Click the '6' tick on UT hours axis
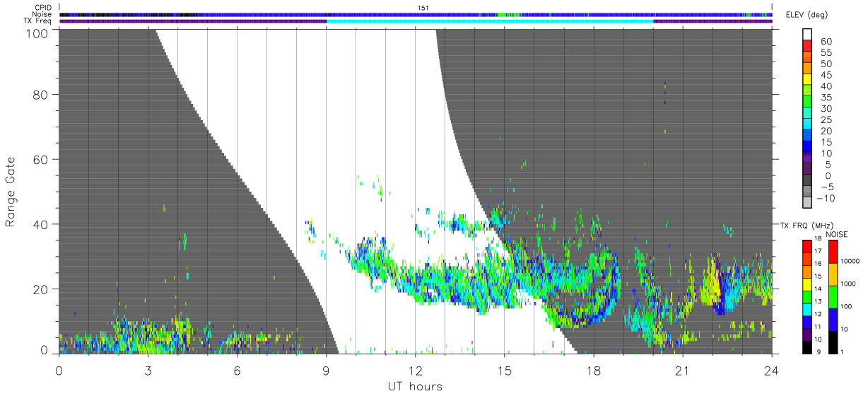This screenshot has height=401, width=868. click(x=237, y=371)
